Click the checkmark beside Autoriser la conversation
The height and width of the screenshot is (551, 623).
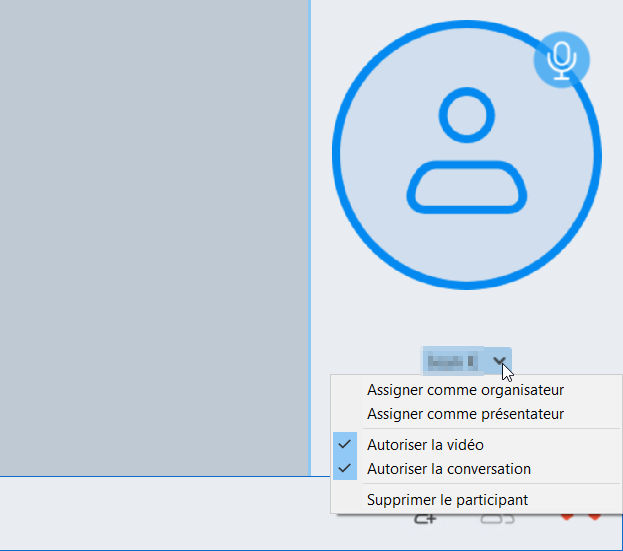pyautogui.click(x=344, y=468)
